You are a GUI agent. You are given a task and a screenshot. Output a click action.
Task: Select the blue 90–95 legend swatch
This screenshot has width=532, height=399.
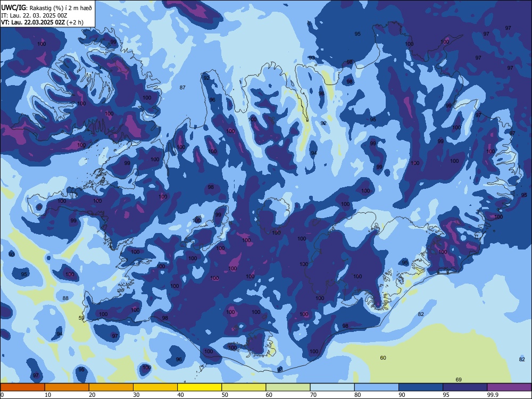click(x=421, y=387)
